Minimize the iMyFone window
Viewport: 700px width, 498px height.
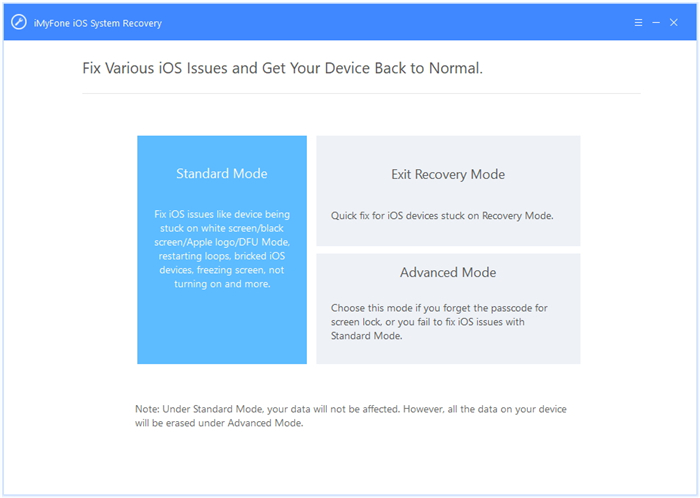click(656, 22)
